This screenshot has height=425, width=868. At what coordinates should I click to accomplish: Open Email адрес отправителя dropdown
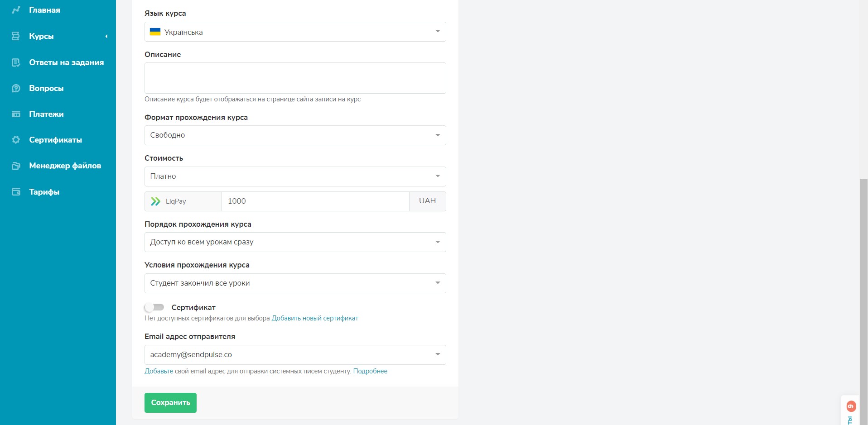[x=295, y=355]
